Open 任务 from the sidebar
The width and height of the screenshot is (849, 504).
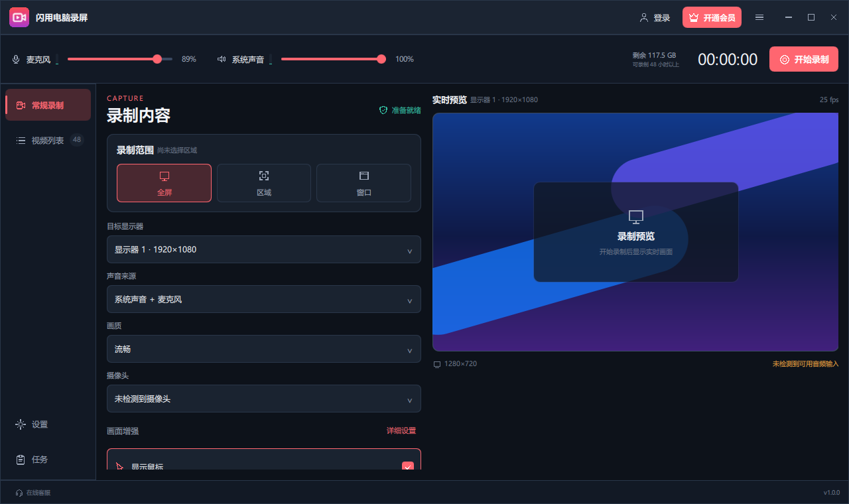click(x=48, y=460)
